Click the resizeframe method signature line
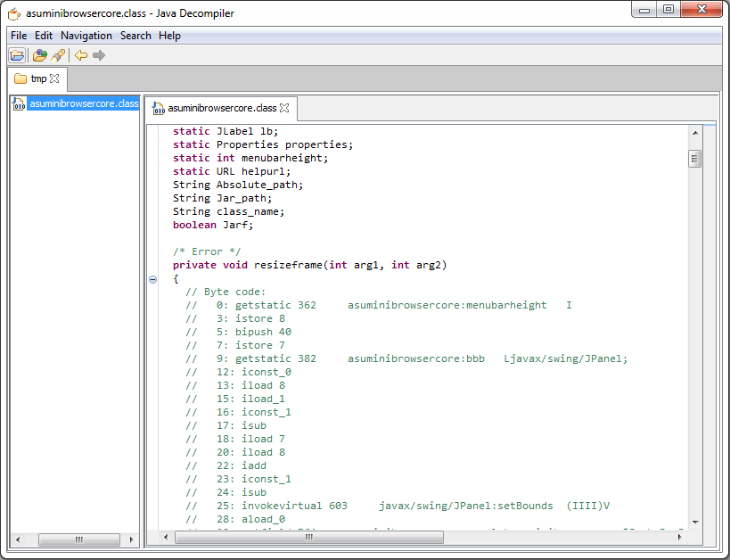Viewport: 730px width, 560px height. tap(309, 265)
